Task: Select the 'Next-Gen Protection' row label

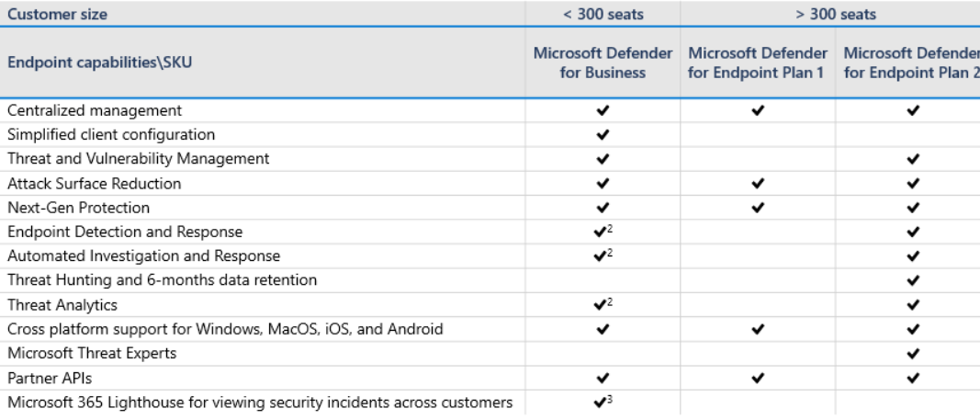Action: pos(79,208)
